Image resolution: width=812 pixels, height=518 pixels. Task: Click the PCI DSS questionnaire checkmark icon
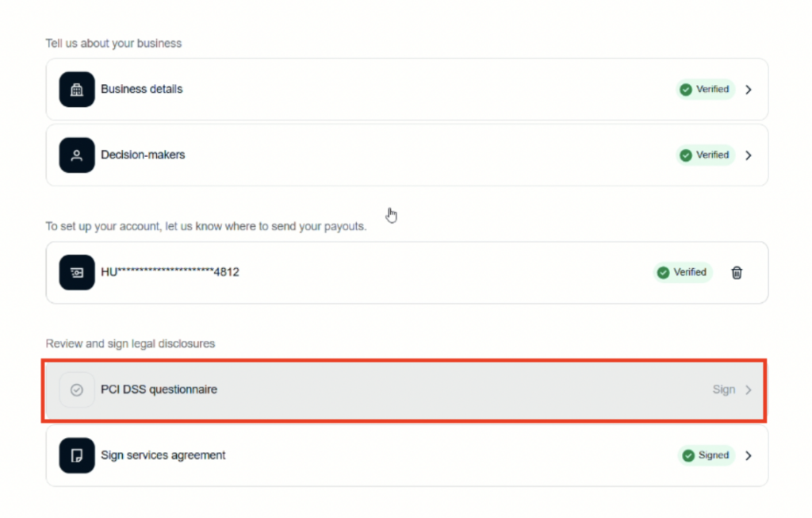77,390
